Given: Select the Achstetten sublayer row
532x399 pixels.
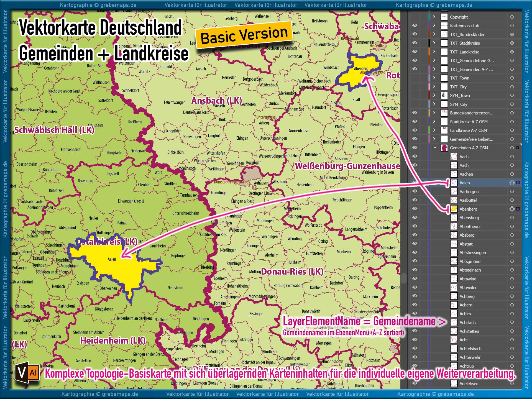Looking at the screenshot, I should point(465,331).
